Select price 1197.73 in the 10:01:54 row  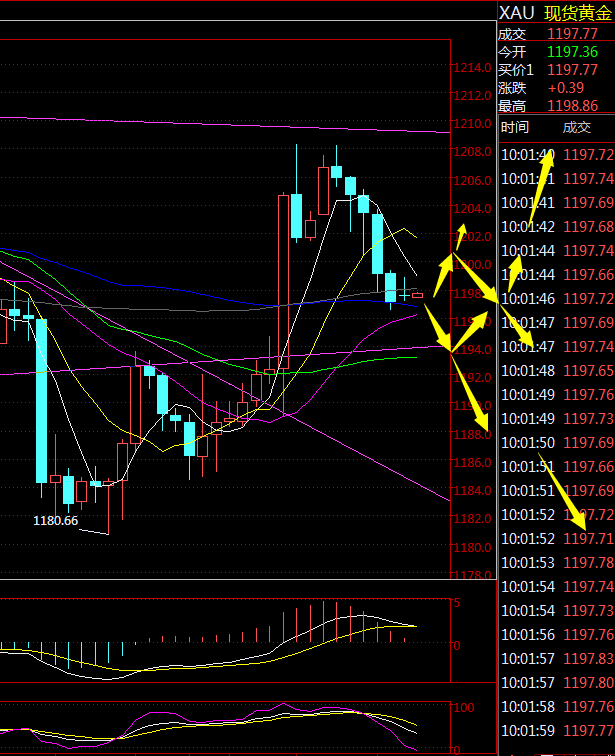[x=589, y=610]
